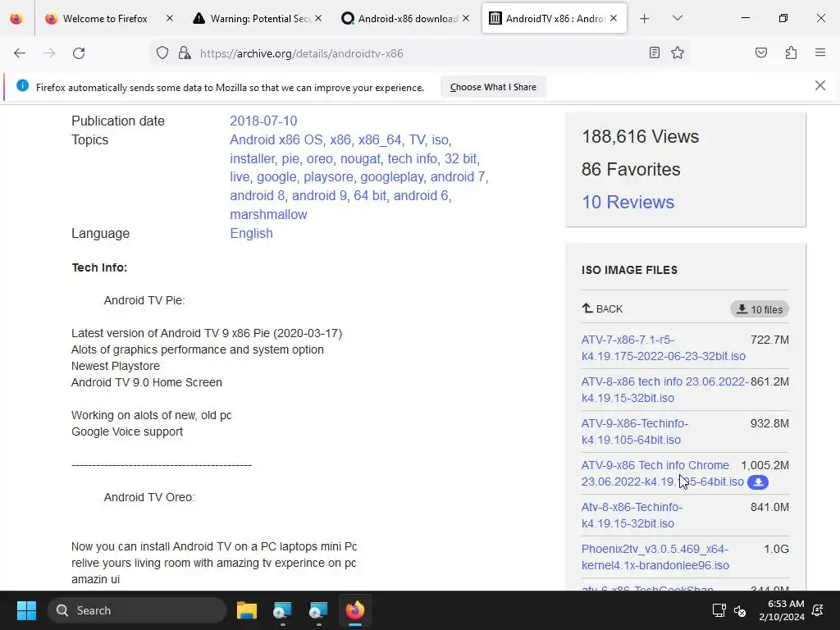Close the Welcome to Firefox tab
This screenshot has width=840, height=630.
[169, 18]
